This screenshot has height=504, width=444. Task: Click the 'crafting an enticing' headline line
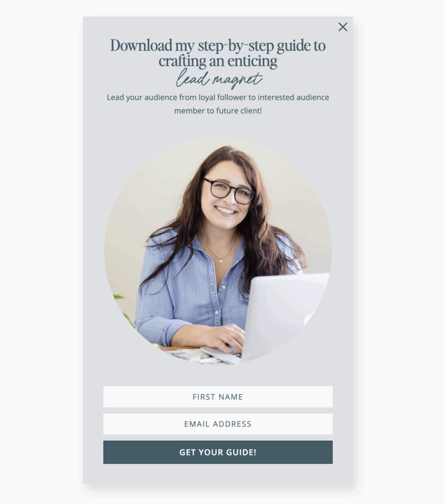(x=218, y=61)
